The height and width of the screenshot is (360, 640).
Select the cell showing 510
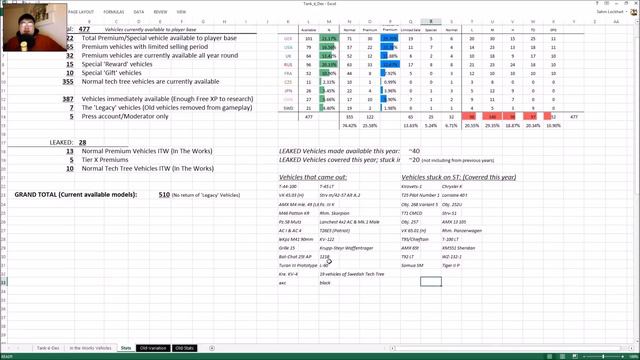[x=164, y=195]
